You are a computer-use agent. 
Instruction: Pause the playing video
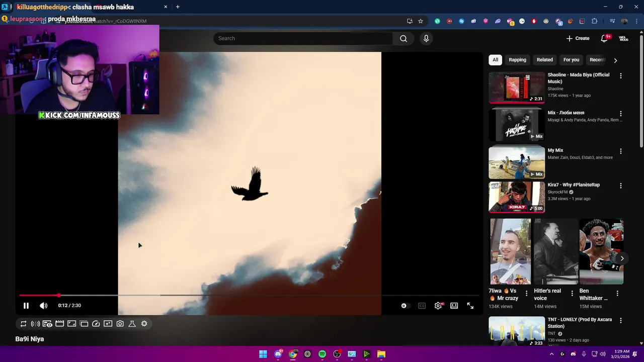[x=26, y=305]
